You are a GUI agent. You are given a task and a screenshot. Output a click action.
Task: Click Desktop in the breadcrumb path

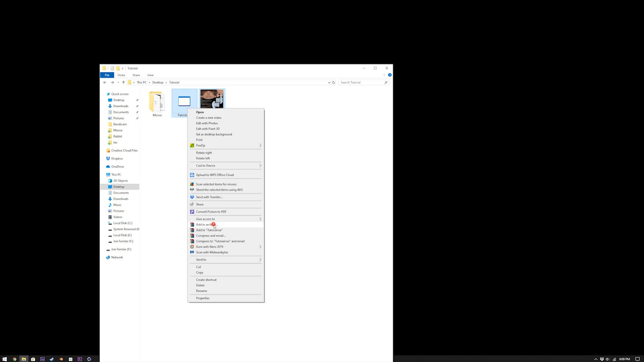click(158, 82)
